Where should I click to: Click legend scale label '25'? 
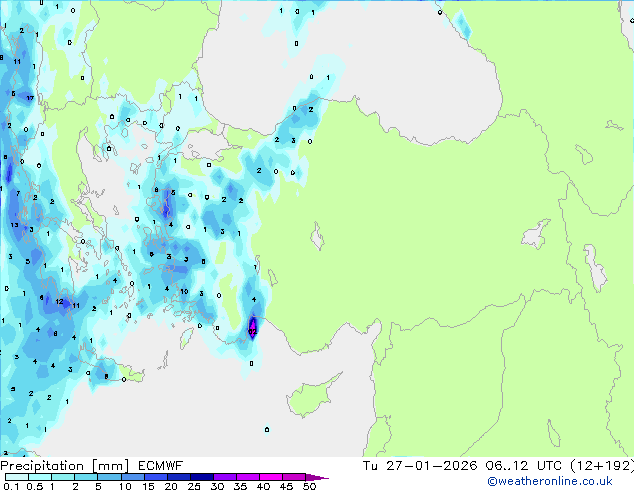click(x=194, y=486)
